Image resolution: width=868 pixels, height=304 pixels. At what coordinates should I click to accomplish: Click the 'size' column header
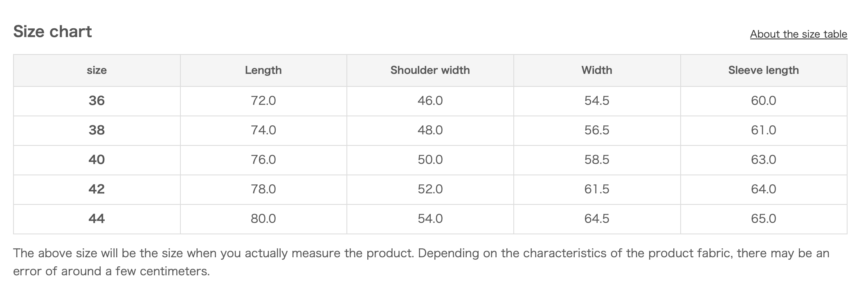(x=97, y=70)
